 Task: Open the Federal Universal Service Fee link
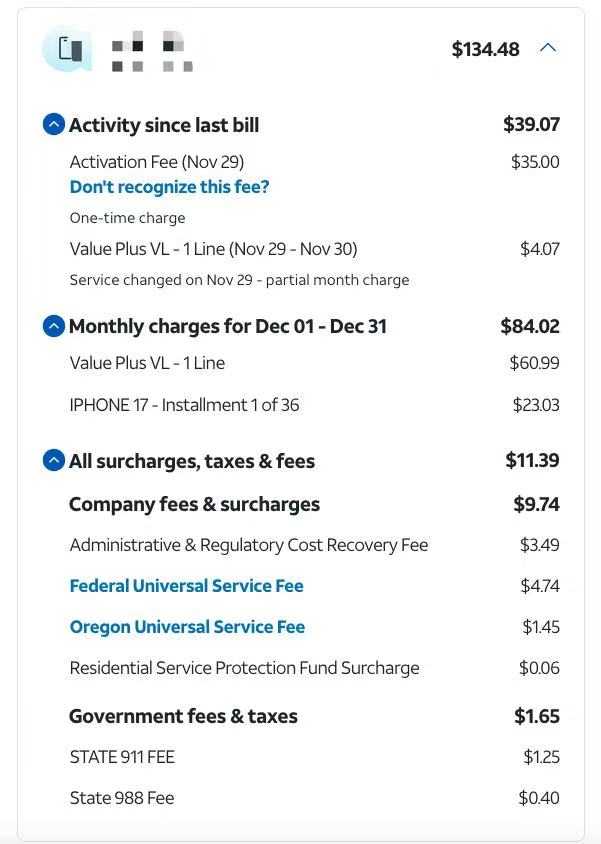pyautogui.click(x=186, y=586)
